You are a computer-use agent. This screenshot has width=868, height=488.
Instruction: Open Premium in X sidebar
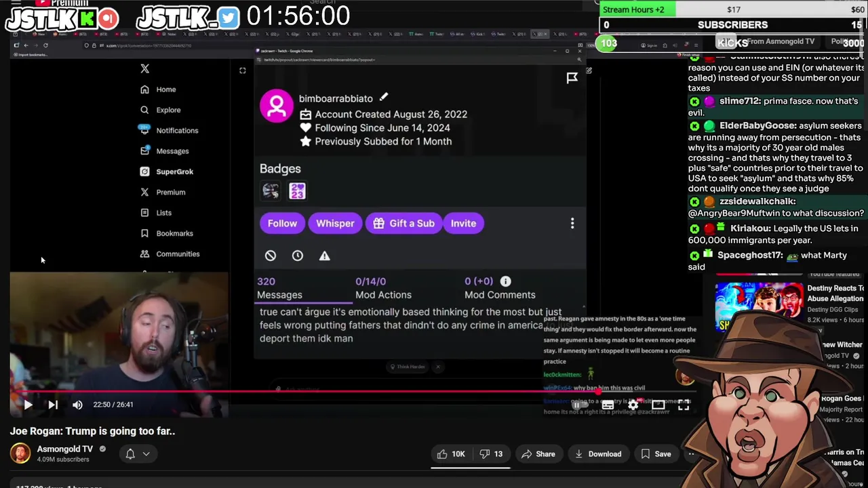click(163, 192)
